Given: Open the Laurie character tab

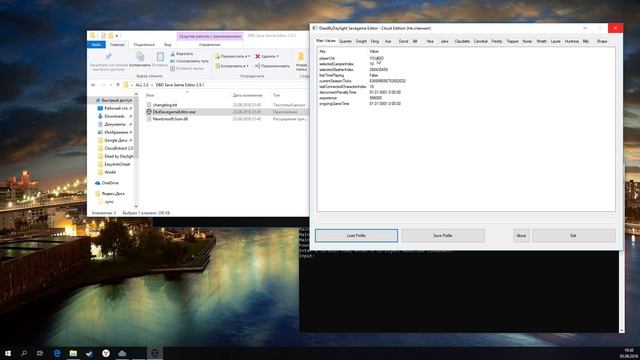Looking at the screenshot, I should click(x=556, y=41).
